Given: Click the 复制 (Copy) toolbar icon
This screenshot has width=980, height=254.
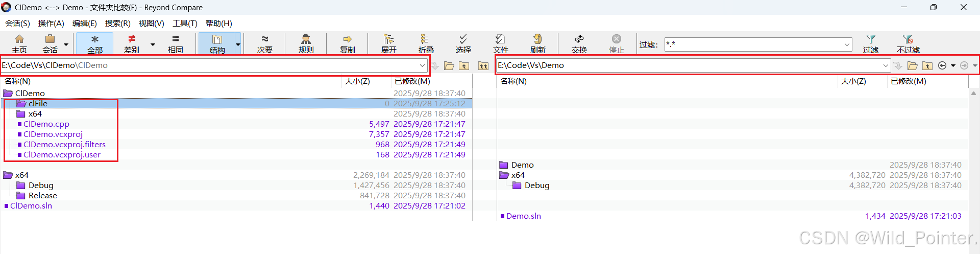Looking at the screenshot, I should (x=348, y=44).
